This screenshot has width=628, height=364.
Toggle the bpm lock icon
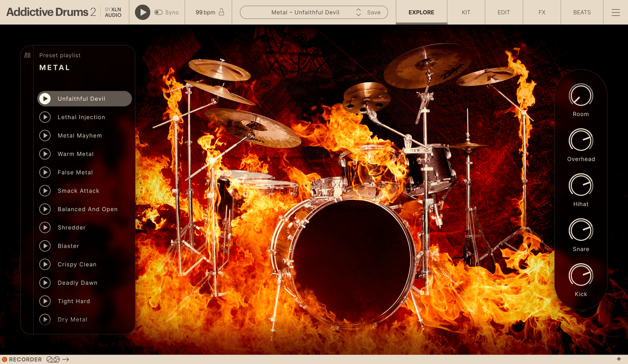click(221, 12)
